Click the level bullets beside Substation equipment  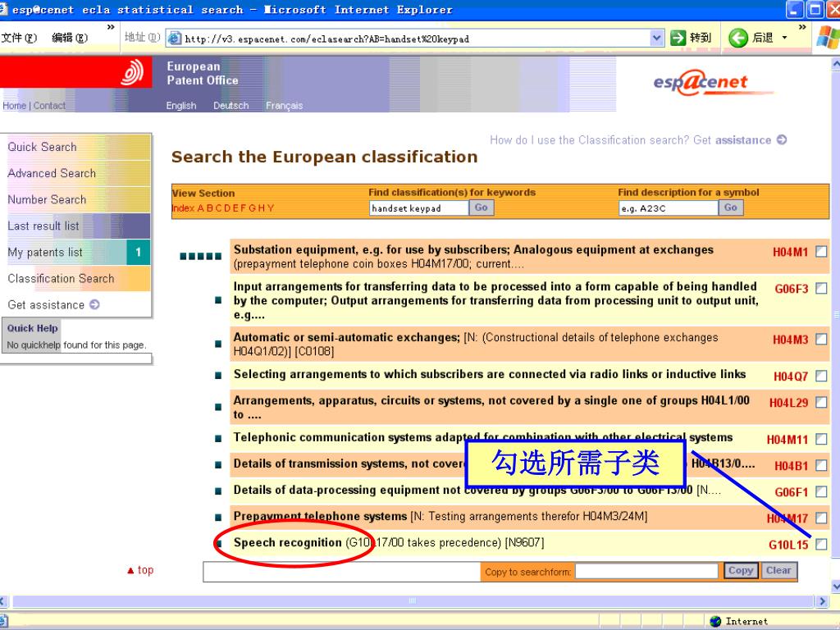point(200,256)
